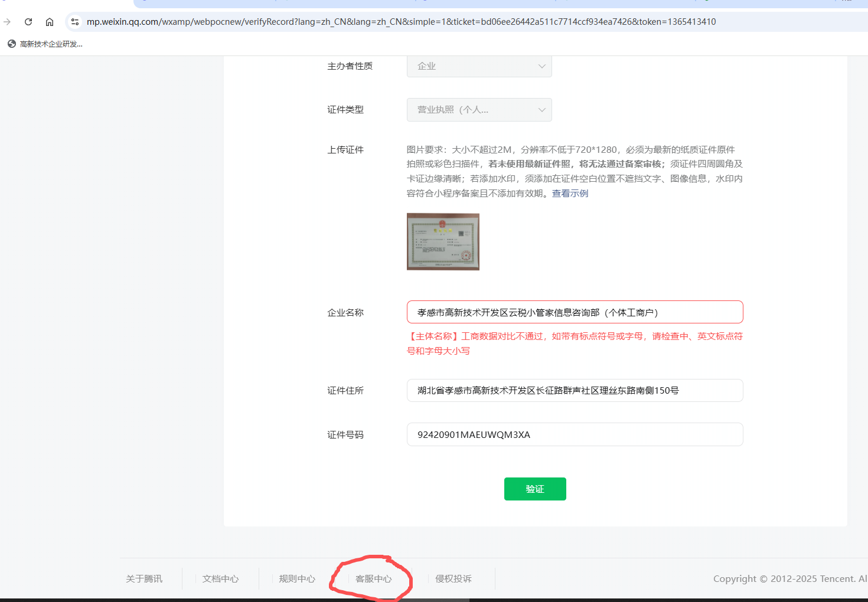Viewport: 868px width, 602px height.
Task: Open the 查看示例 link
Action: (570, 194)
